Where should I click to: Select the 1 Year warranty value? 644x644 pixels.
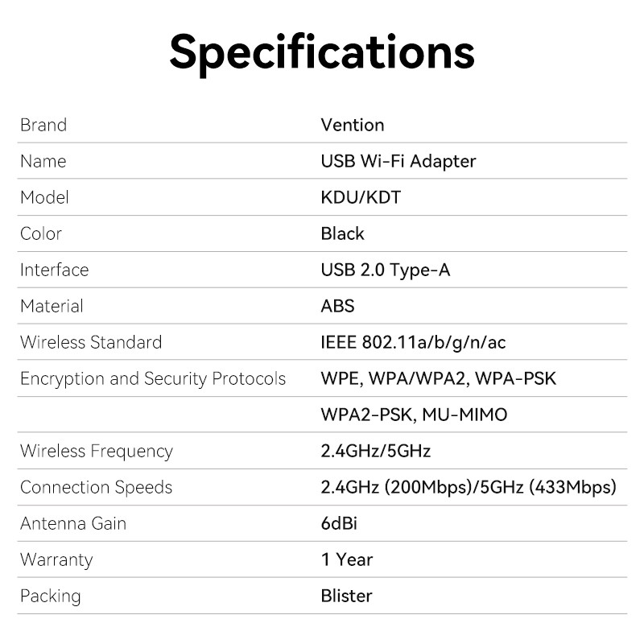coord(347,559)
